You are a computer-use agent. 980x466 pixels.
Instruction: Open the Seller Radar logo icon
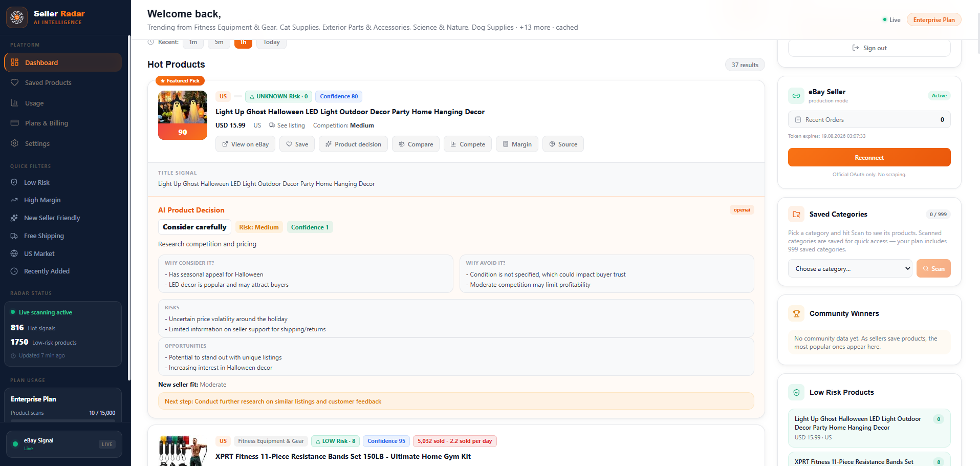[x=17, y=17]
